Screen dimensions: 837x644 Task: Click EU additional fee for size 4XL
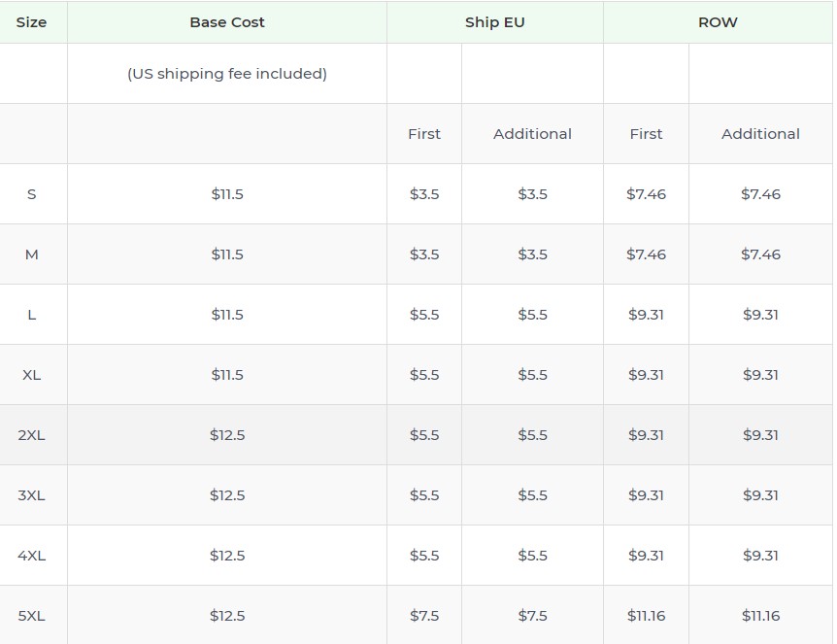[x=532, y=556]
